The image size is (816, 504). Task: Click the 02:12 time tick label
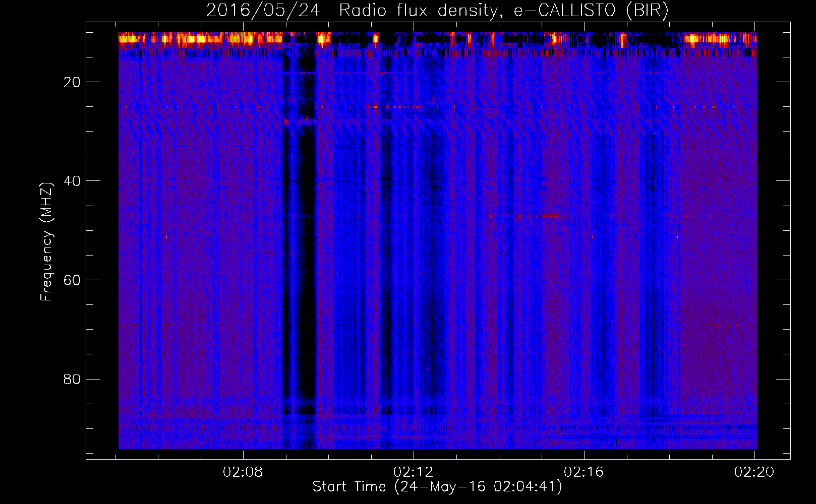click(x=414, y=472)
